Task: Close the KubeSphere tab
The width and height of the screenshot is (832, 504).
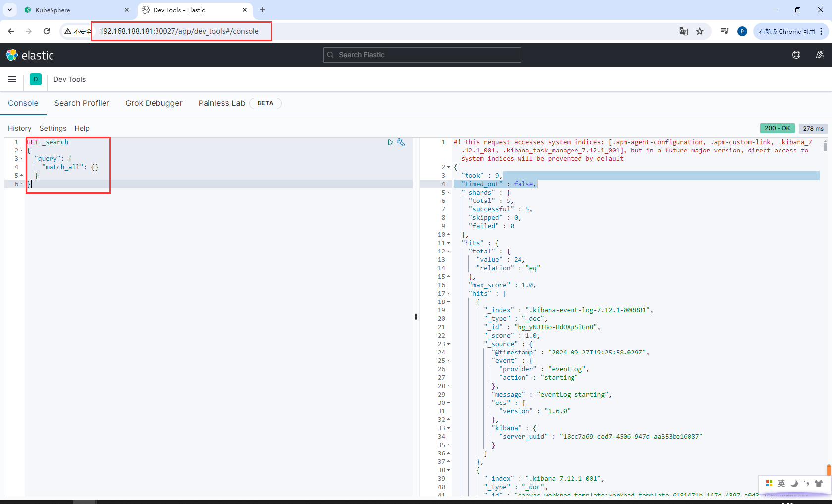Action: pos(127,10)
